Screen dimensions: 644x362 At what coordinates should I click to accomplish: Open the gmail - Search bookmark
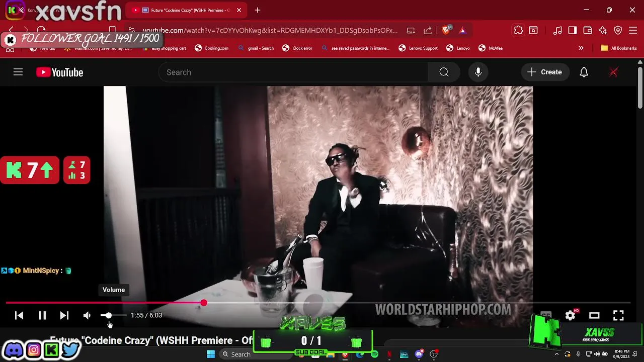256,48
